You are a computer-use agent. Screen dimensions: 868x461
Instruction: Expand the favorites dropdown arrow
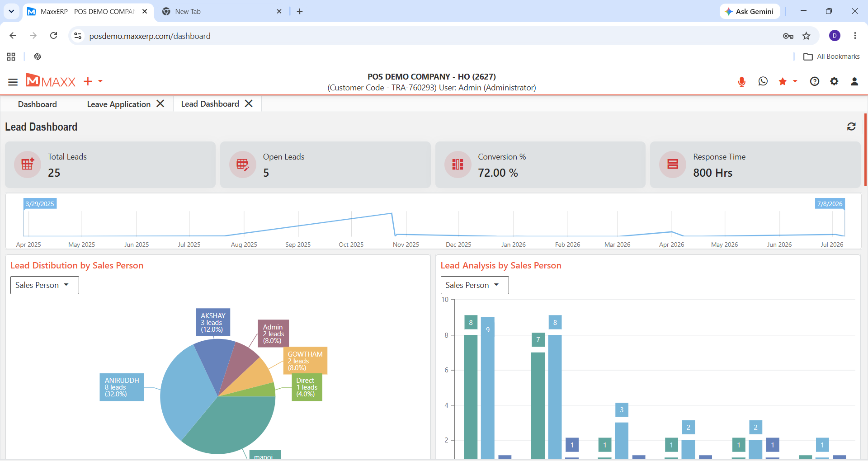pyautogui.click(x=795, y=81)
